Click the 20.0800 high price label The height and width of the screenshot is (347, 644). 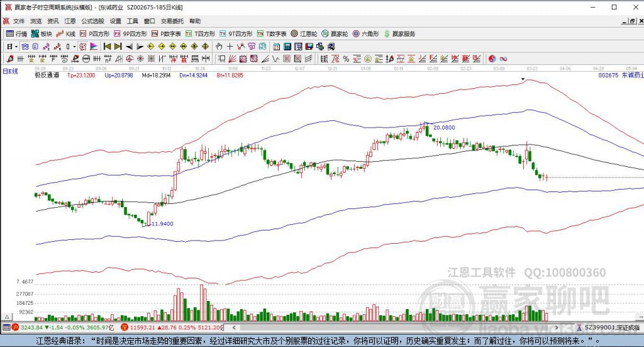444,128
